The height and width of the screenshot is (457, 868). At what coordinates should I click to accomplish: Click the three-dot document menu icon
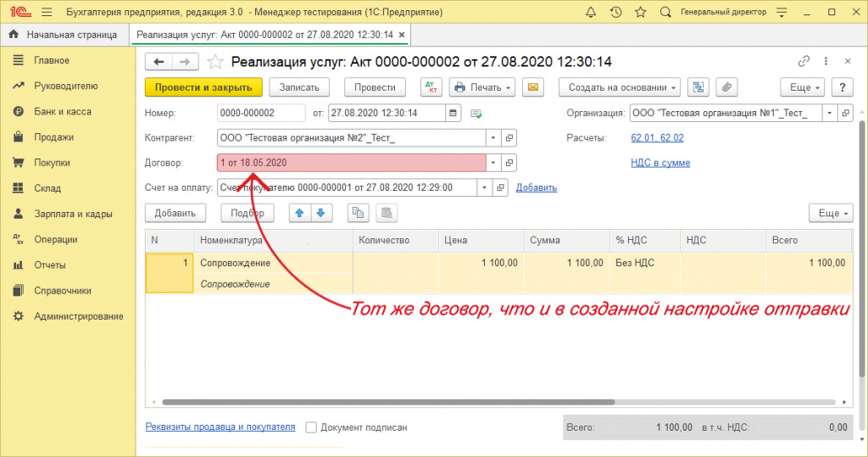pyautogui.click(x=826, y=62)
